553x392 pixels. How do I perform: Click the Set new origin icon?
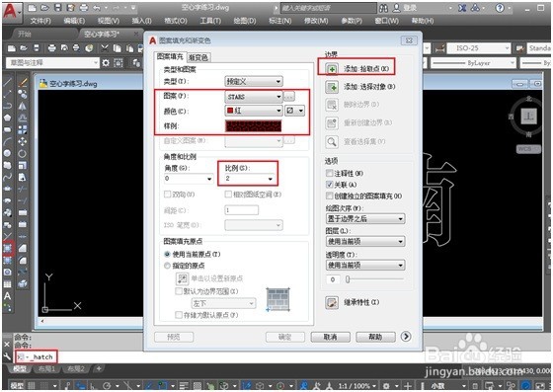click(x=182, y=278)
